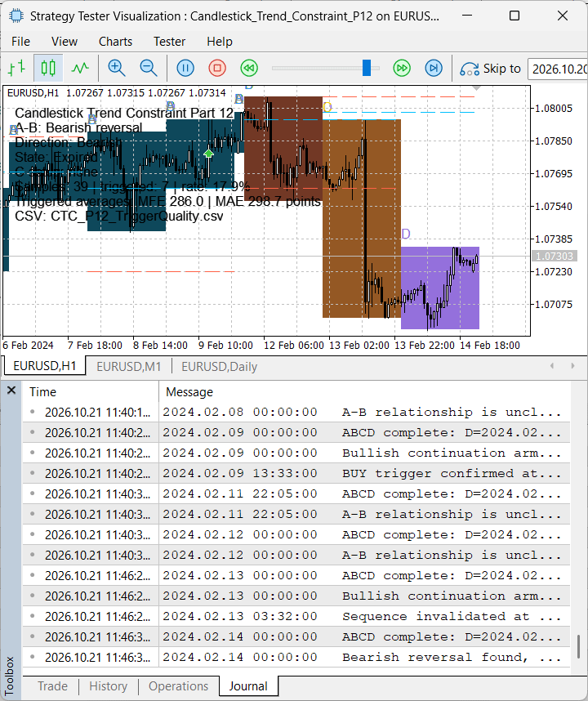
Task: Zoom in on the chart
Action: coord(117,69)
